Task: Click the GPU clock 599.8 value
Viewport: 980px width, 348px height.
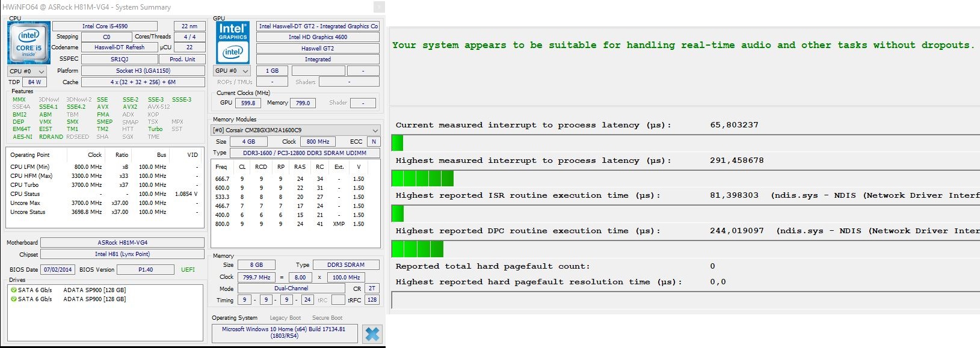Action: point(248,103)
